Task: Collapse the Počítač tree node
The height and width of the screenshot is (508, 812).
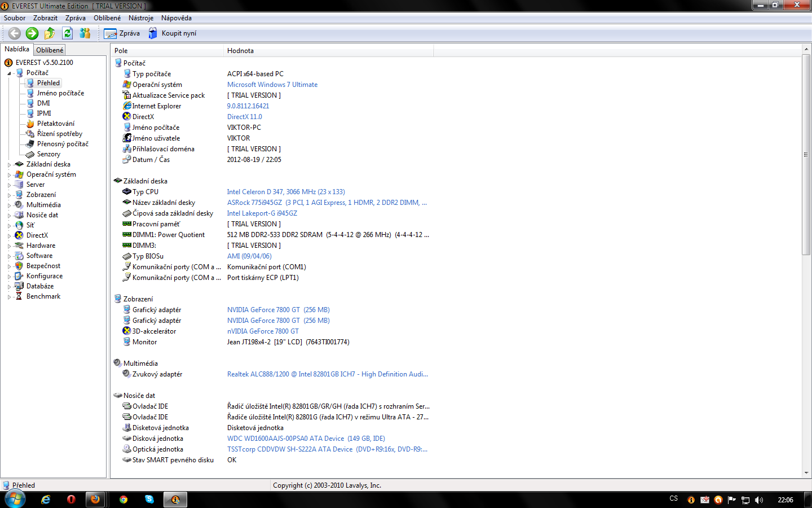Action: 9,73
